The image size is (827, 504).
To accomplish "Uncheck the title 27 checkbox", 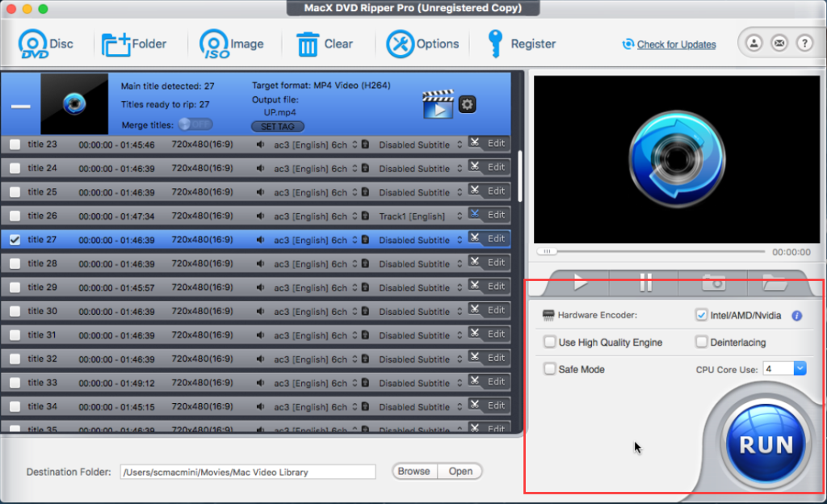I will coord(15,240).
